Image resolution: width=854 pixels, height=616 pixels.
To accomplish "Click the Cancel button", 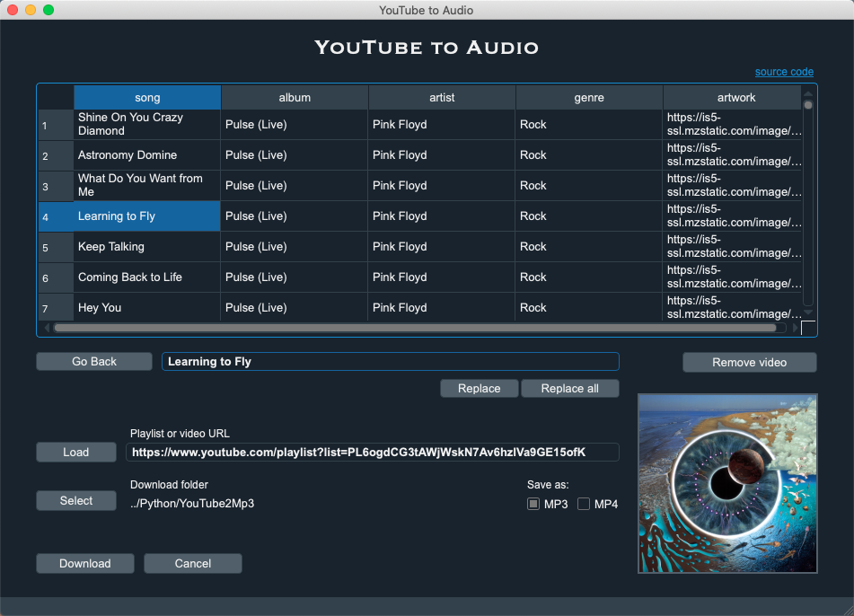I will (x=193, y=563).
